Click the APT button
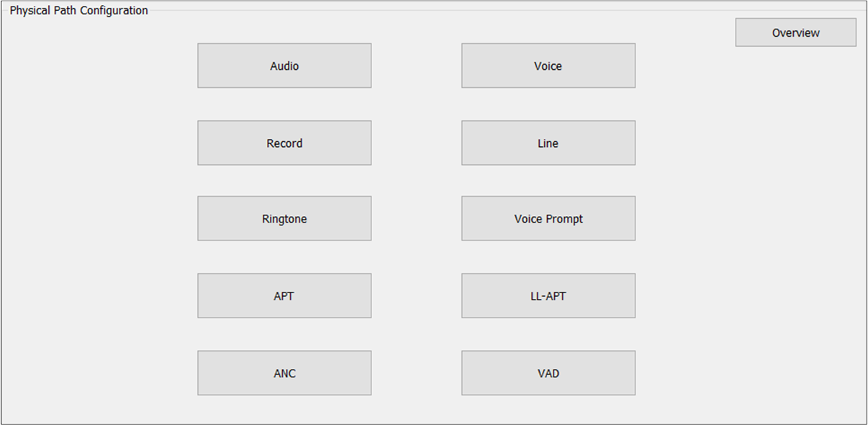 pyautogui.click(x=284, y=295)
